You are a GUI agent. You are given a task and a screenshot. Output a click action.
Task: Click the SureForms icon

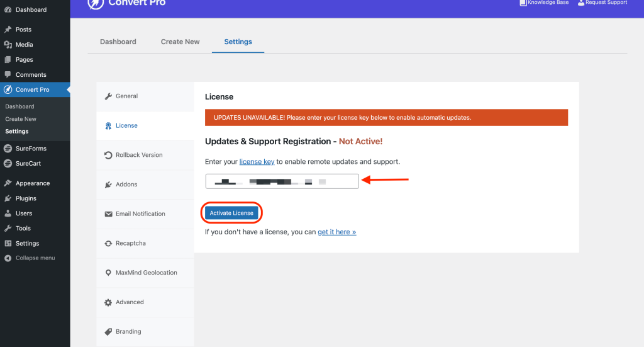8,149
